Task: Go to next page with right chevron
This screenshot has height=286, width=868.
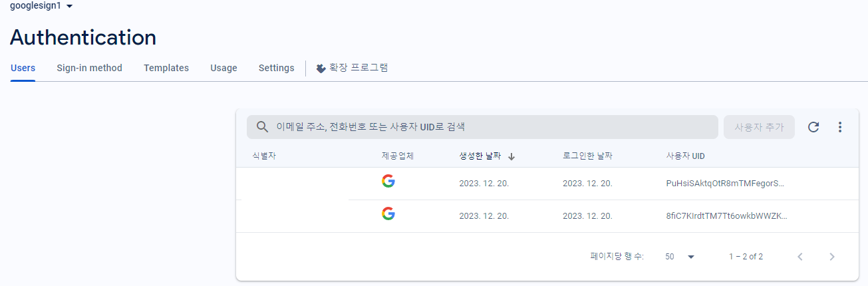Action: (x=832, y=257)
